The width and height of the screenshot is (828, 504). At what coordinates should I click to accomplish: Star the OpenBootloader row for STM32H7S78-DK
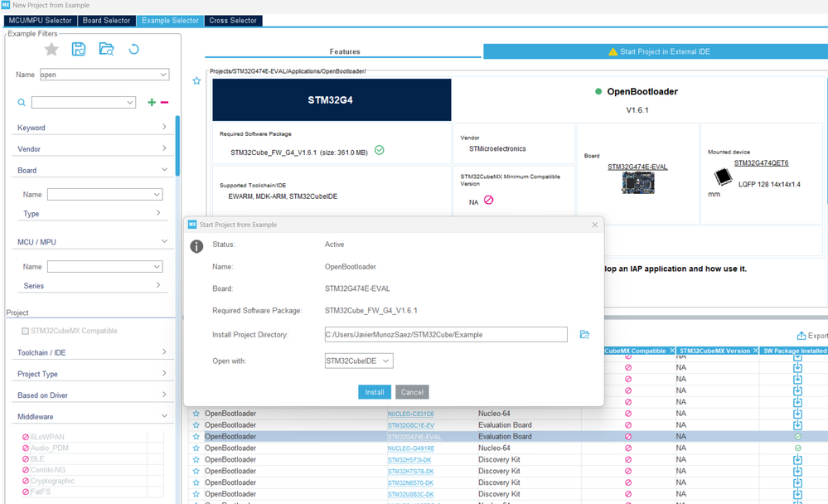[196, 471]
